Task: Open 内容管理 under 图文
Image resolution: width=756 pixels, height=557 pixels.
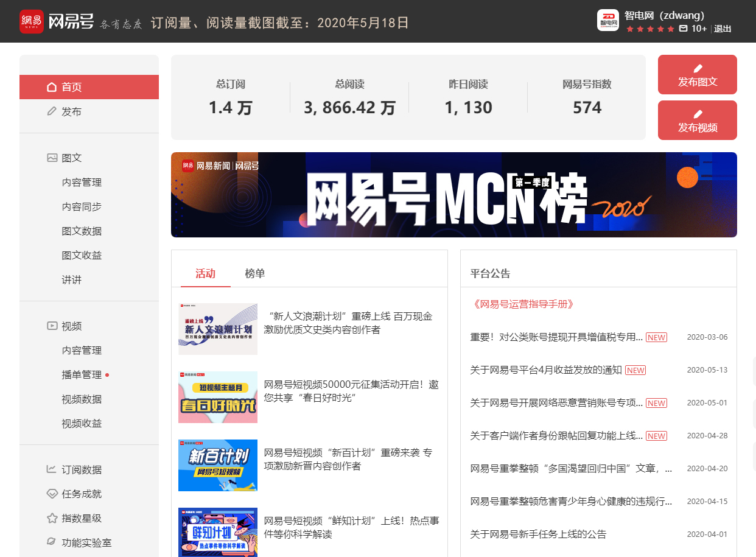Action: (82, 182)
